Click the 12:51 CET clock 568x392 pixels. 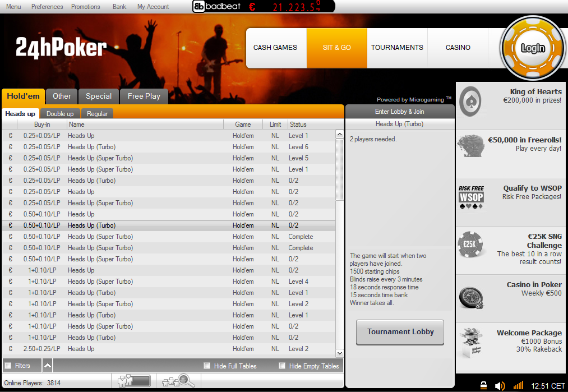coord(548,386)
